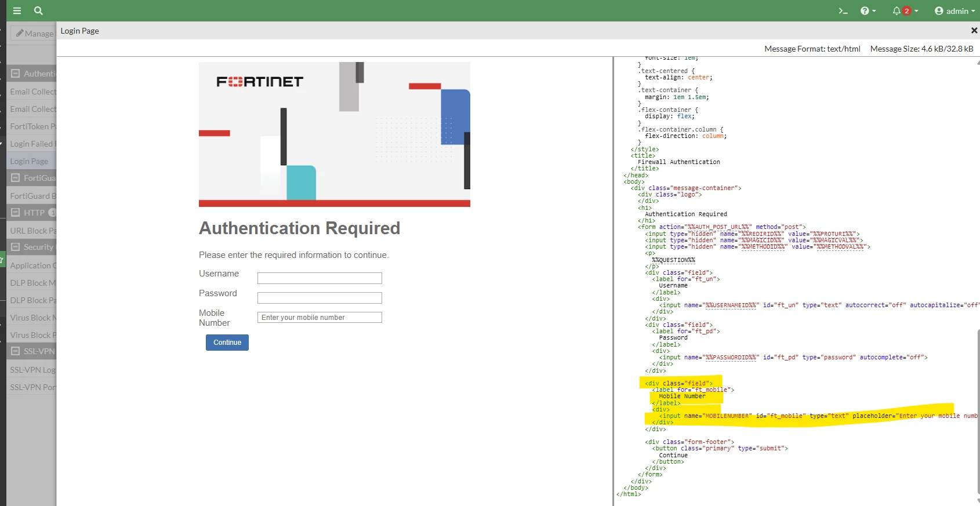
Task: Click the Manage button with pencil icon
Action: (34, 34)
